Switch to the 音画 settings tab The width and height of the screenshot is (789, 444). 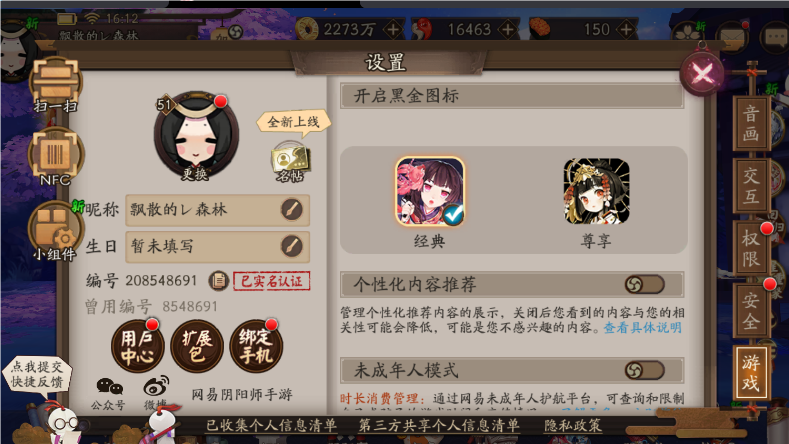click(x=751, y=123)
